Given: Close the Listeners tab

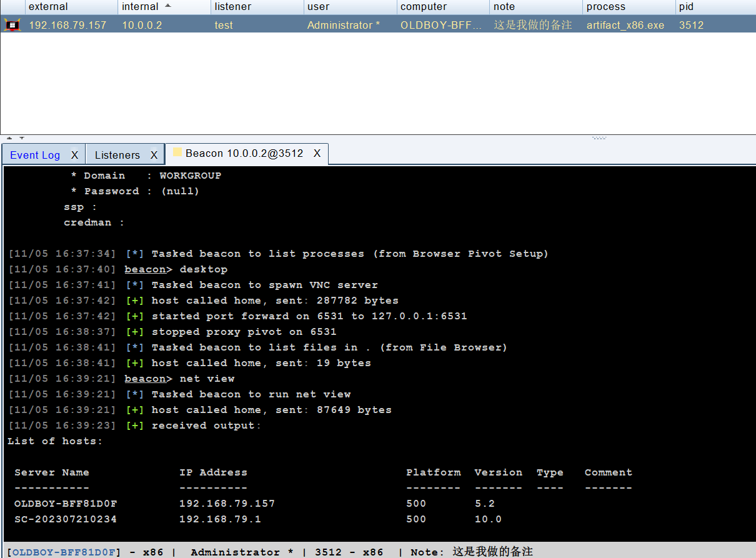Looking at the screenshot, I should click(154, 155).
